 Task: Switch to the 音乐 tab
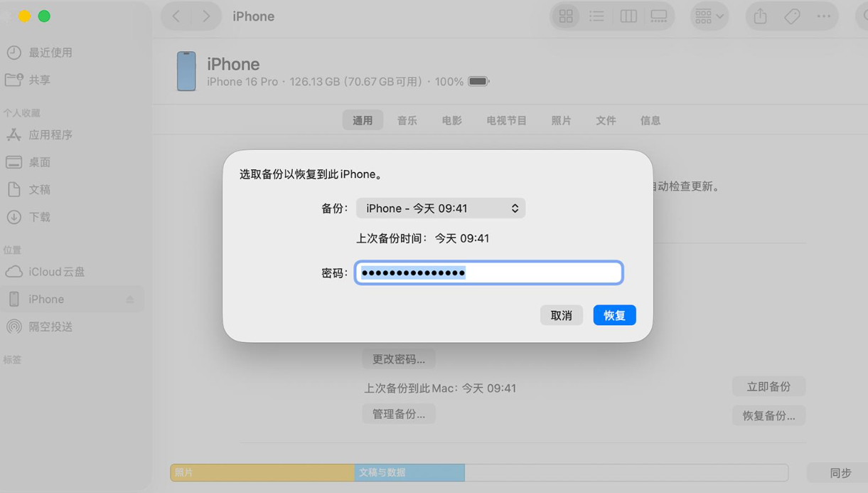click(407, 120)
